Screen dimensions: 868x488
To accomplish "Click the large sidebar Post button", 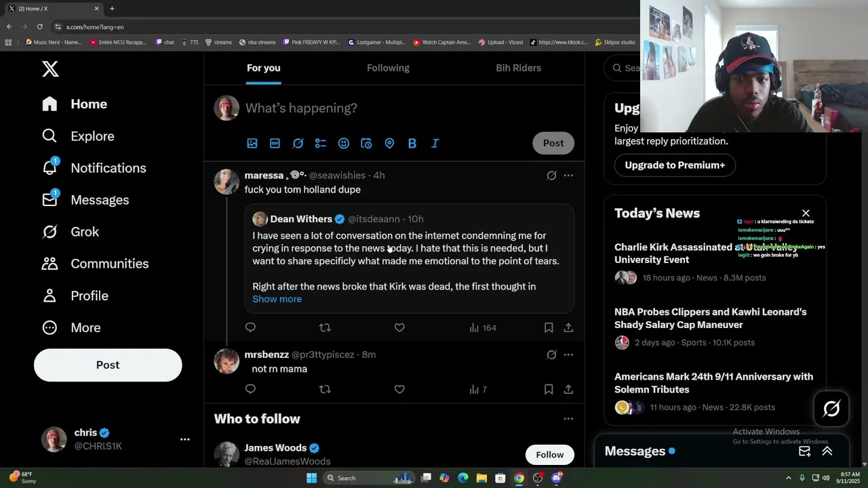I will point(108,365).
